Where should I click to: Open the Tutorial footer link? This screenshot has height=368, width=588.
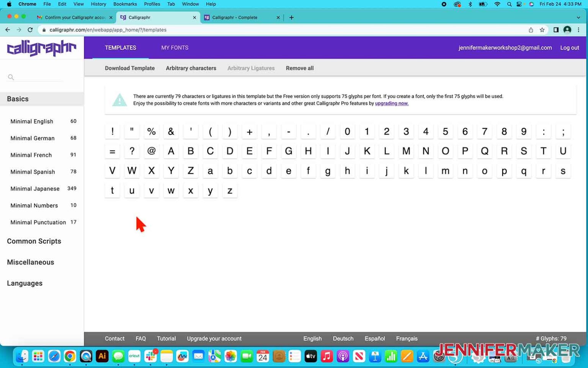pos(166,339)
